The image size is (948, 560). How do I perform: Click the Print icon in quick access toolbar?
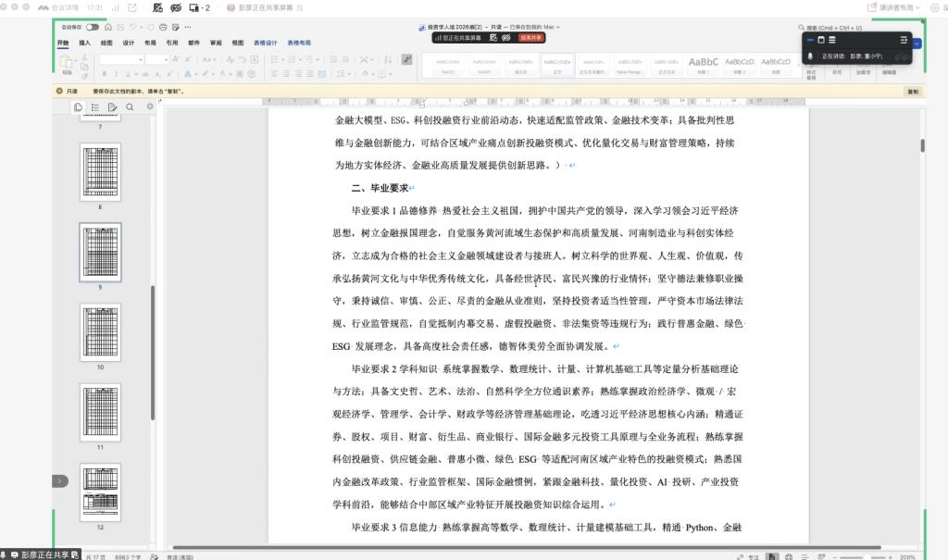click(163, 27)
